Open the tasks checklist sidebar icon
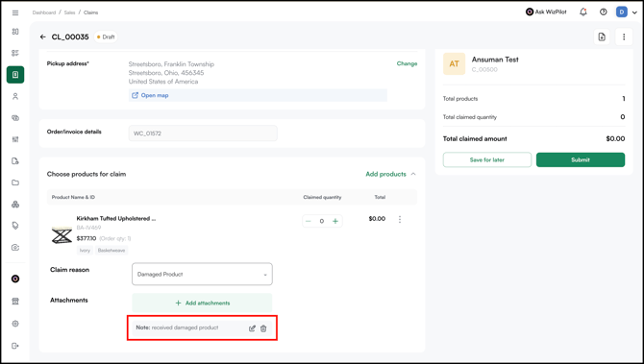 click(15, 53)
